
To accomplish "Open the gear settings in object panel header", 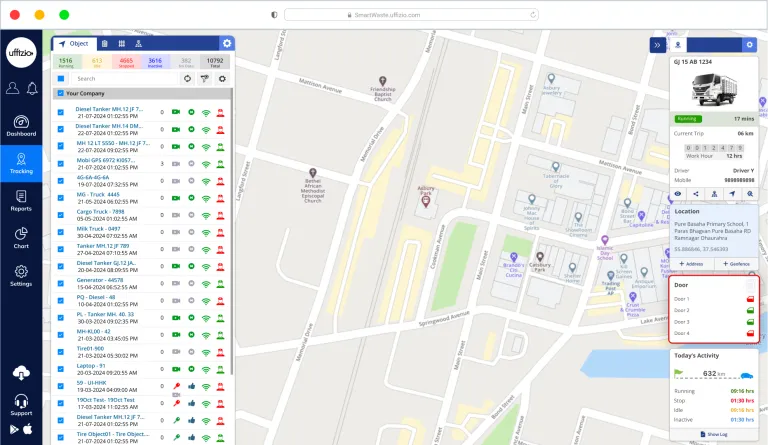I will coord(226,44).
